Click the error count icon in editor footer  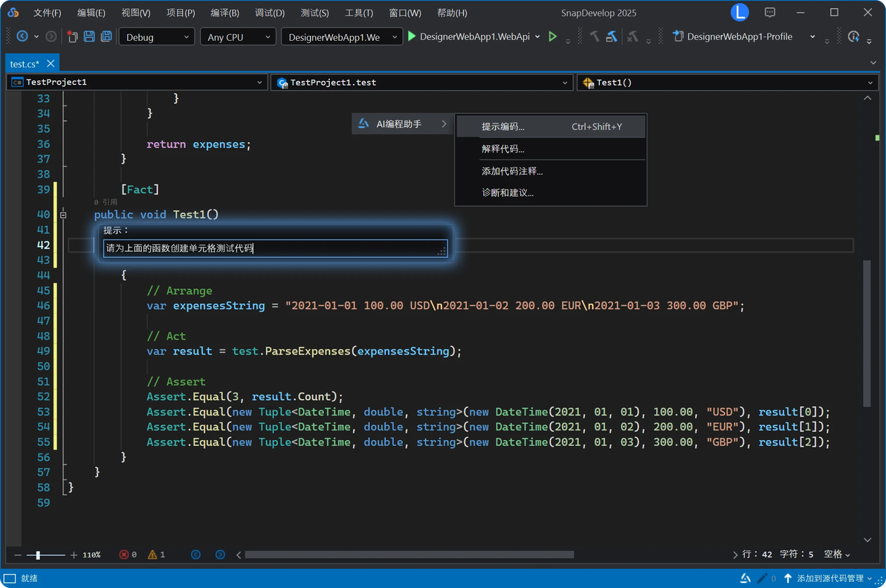[123, 555]
